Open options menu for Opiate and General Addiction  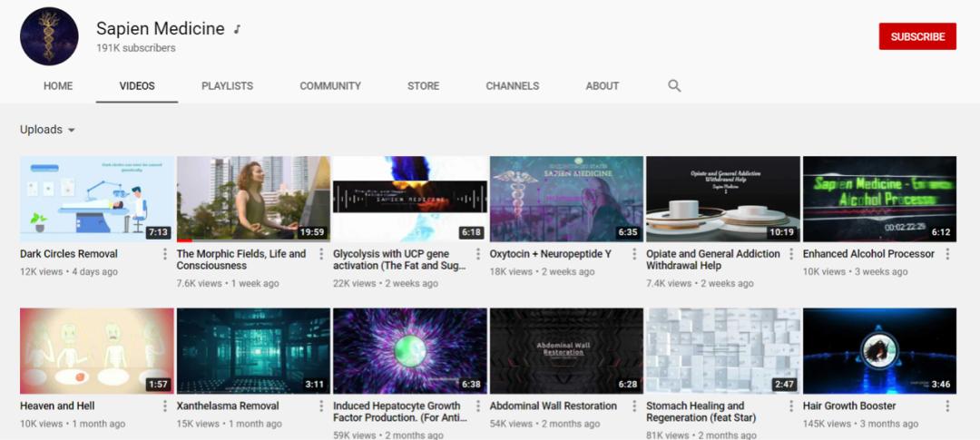pyautogui.click(x=791, y=254)
